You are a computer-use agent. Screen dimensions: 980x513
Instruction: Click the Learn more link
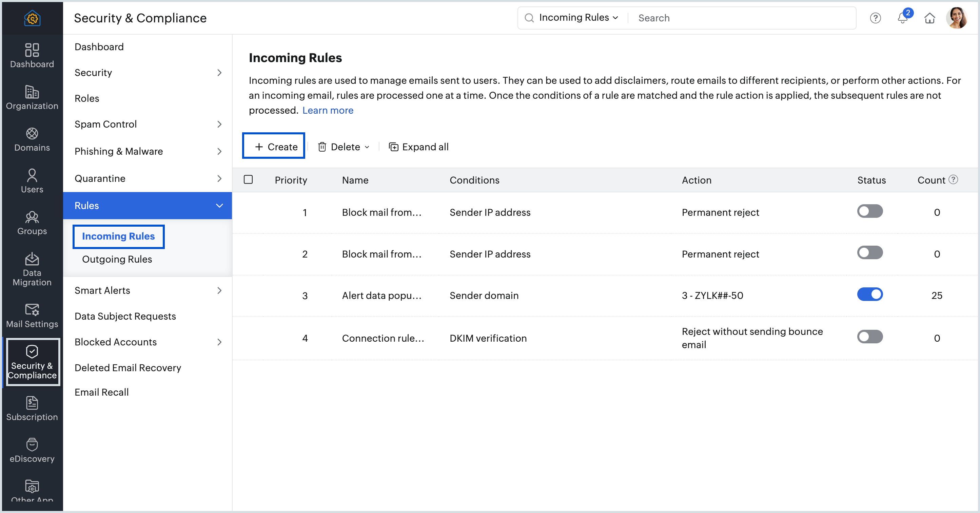click(x=328, y=110)
